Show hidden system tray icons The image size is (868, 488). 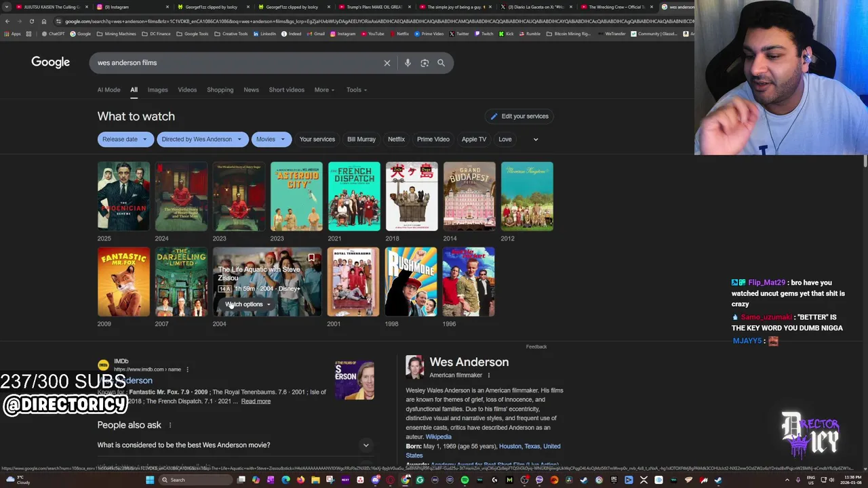(787, 480)
